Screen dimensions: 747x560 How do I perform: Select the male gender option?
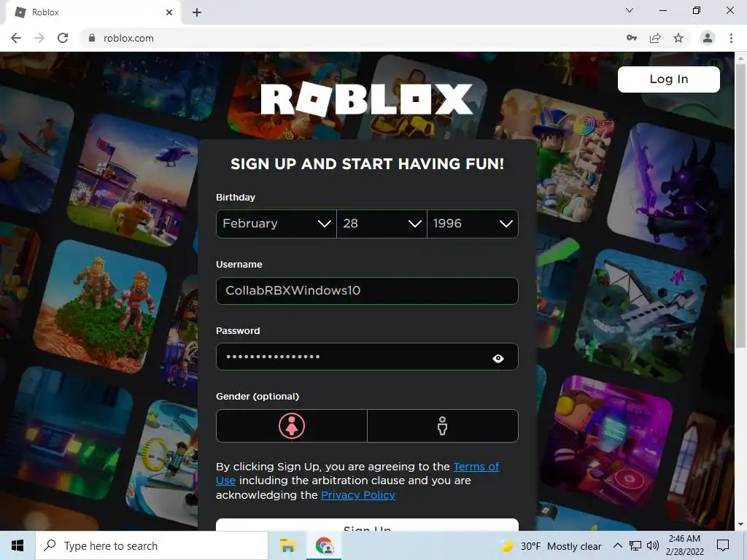(x=443, y=426)
